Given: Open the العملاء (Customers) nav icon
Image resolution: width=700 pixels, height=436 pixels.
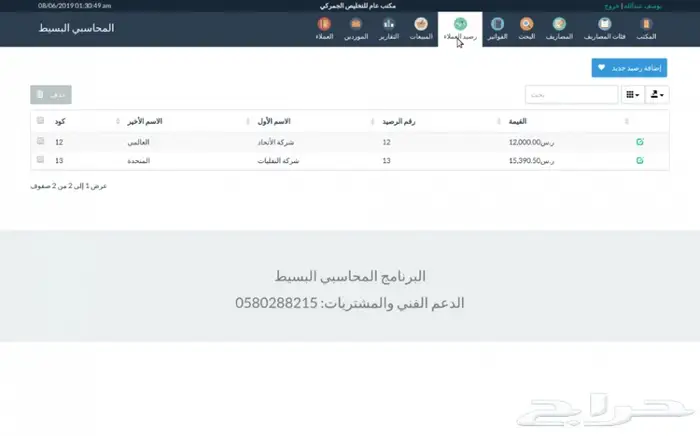Looking at the screenshot, I should (x=325, y=29).
